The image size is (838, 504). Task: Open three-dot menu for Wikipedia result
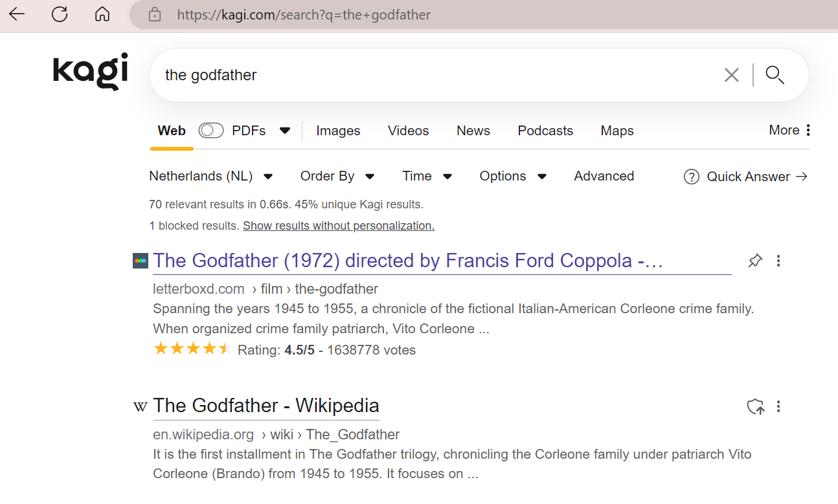[x=778, y=406]
